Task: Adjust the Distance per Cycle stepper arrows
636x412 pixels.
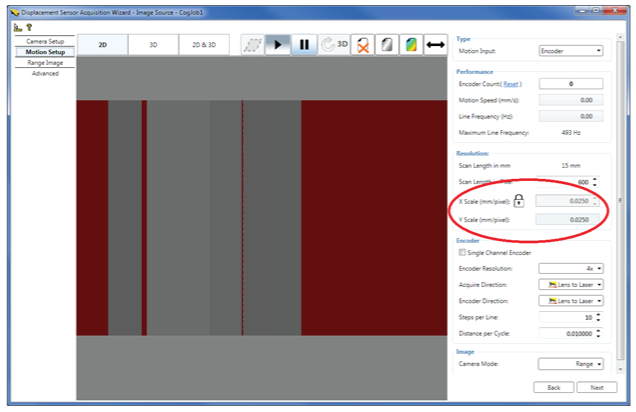Action: point(598,333)
